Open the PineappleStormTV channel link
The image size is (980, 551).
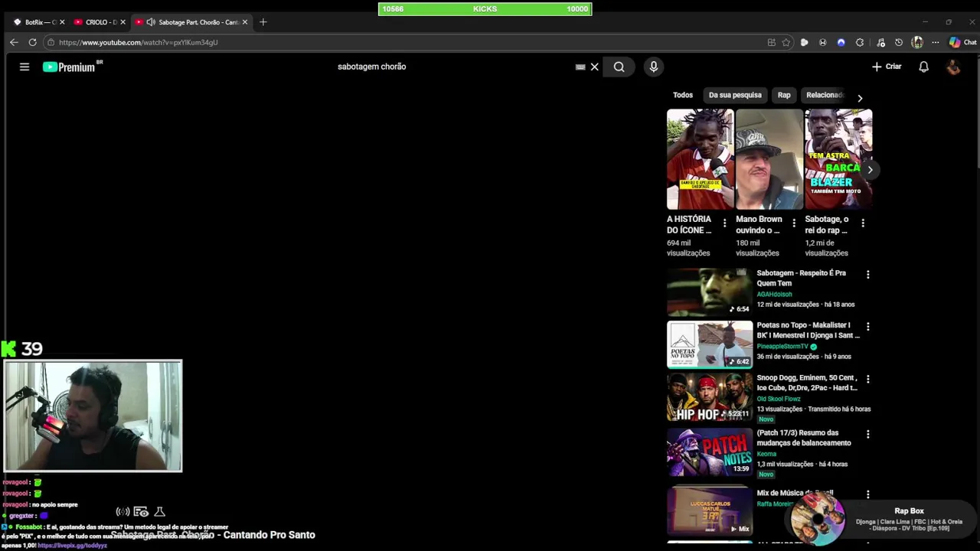coord(782,347)
